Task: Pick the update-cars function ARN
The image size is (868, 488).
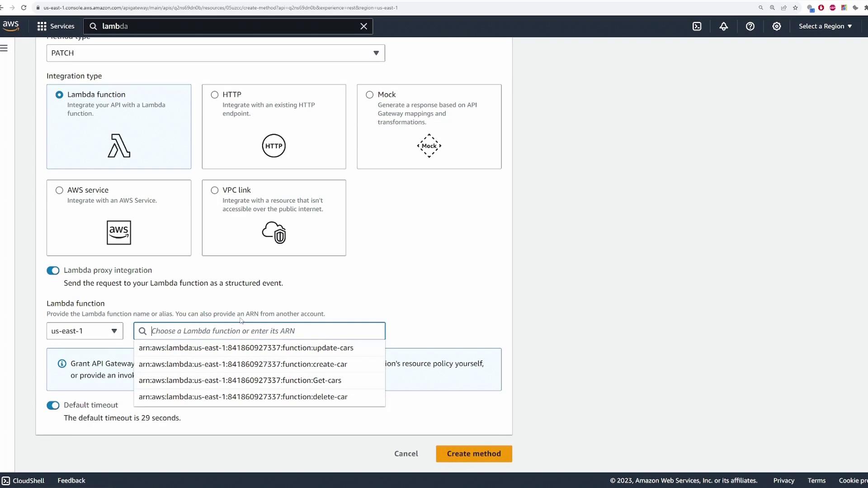Action: click(246, 348)
